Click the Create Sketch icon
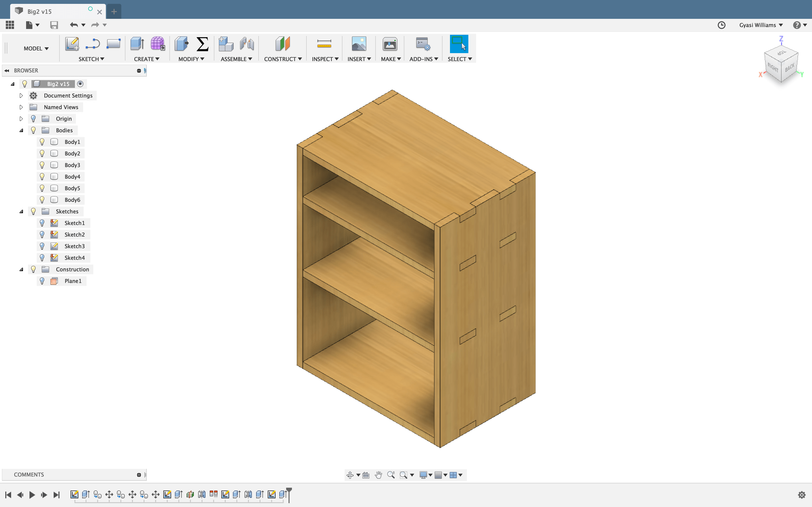Viewport: 812px width, 507px height. (72, 44)
